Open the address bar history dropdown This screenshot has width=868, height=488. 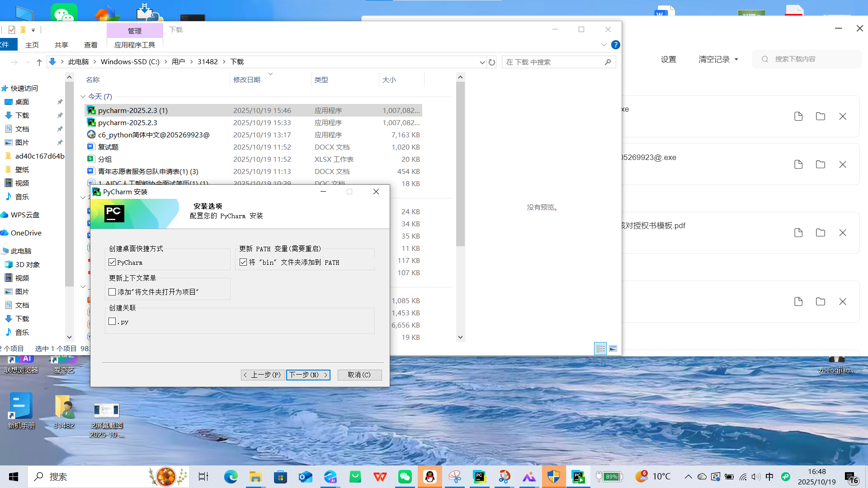tap(482, 62)
